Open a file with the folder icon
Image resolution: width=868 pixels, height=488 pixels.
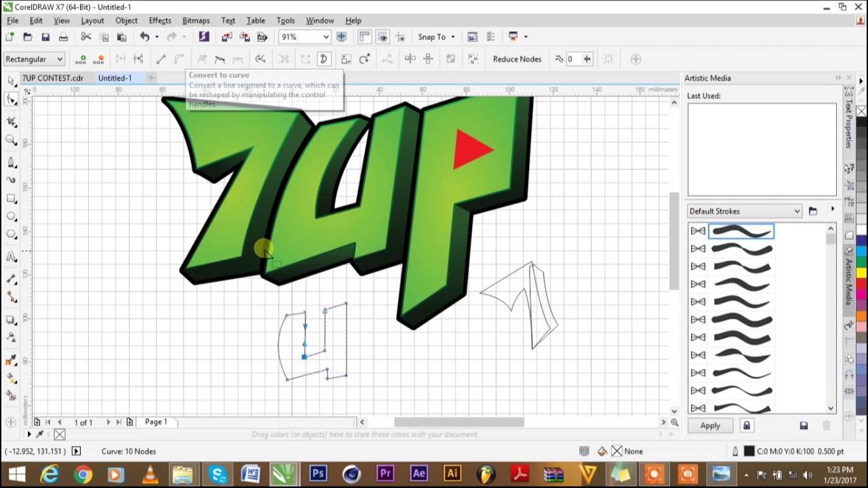click(28, 37)
